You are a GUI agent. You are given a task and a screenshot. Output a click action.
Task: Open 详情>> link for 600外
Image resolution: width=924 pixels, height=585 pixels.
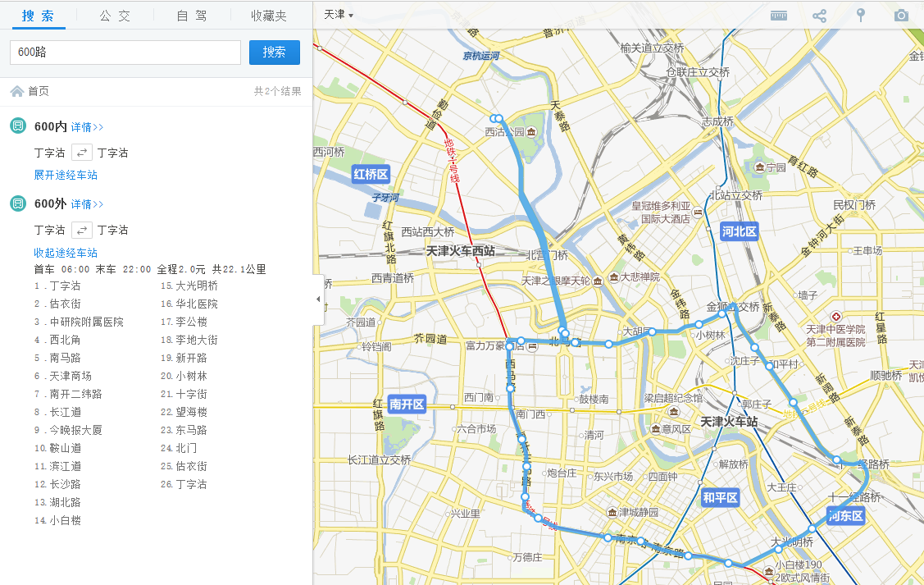point(87,204)
